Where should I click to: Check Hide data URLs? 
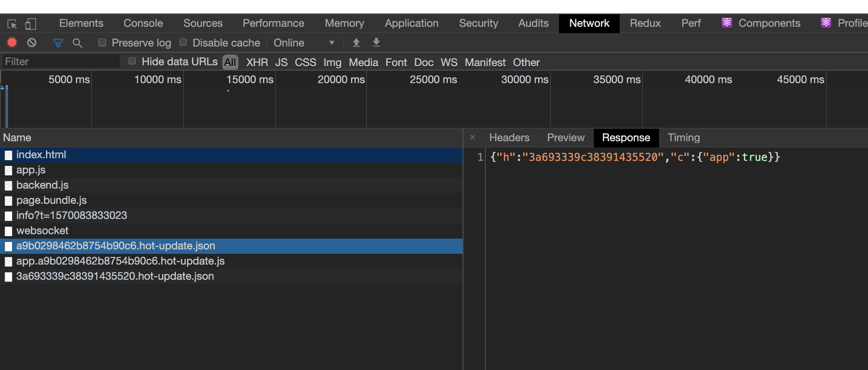pos(132,61)
